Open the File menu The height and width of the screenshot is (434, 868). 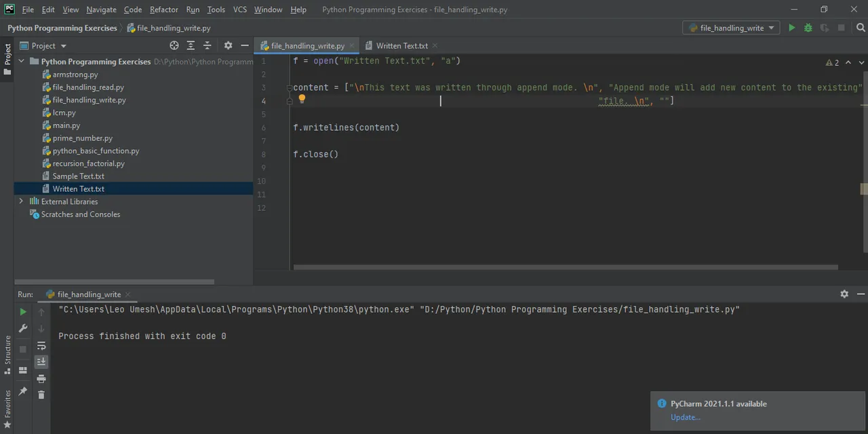(x=28, y=9)
